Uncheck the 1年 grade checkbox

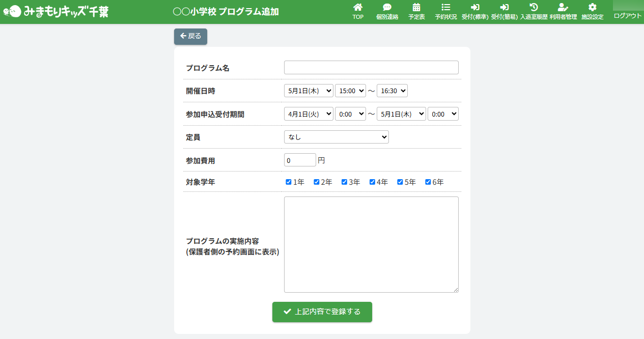pos(289,182)
